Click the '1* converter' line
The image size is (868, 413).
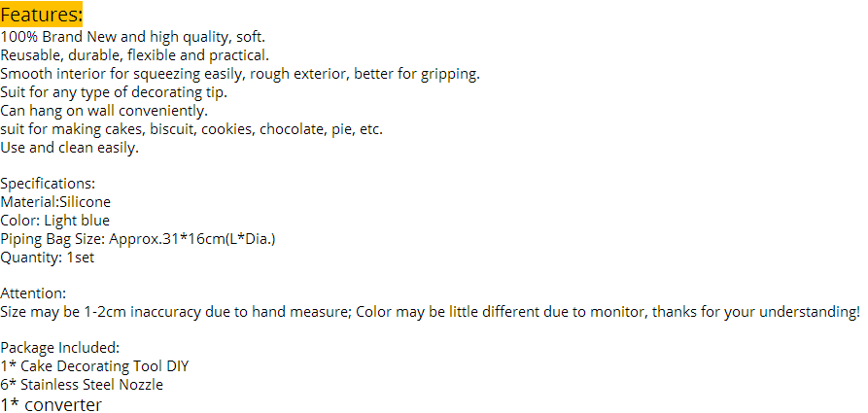coord(51,404)
